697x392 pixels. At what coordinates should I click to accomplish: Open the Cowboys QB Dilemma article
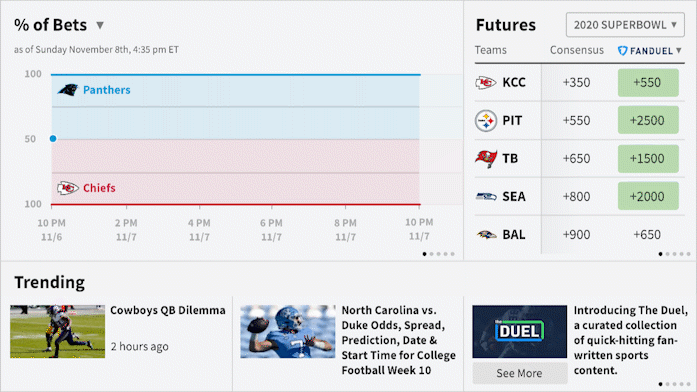[168, 310]
